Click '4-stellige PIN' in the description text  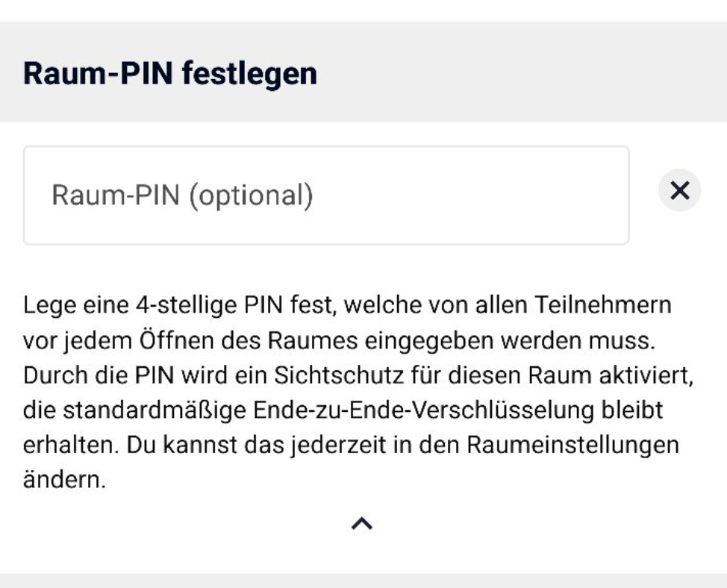coord(161,304)
